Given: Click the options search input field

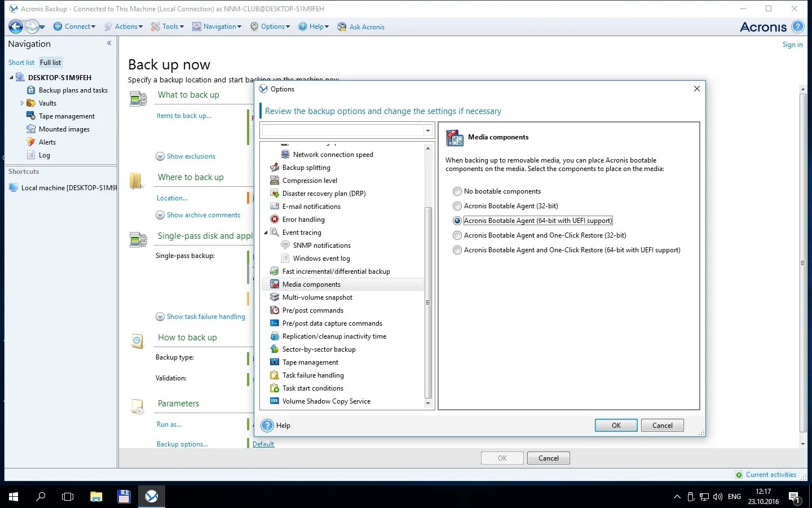Looking at the screenshot, I should 343,130.
